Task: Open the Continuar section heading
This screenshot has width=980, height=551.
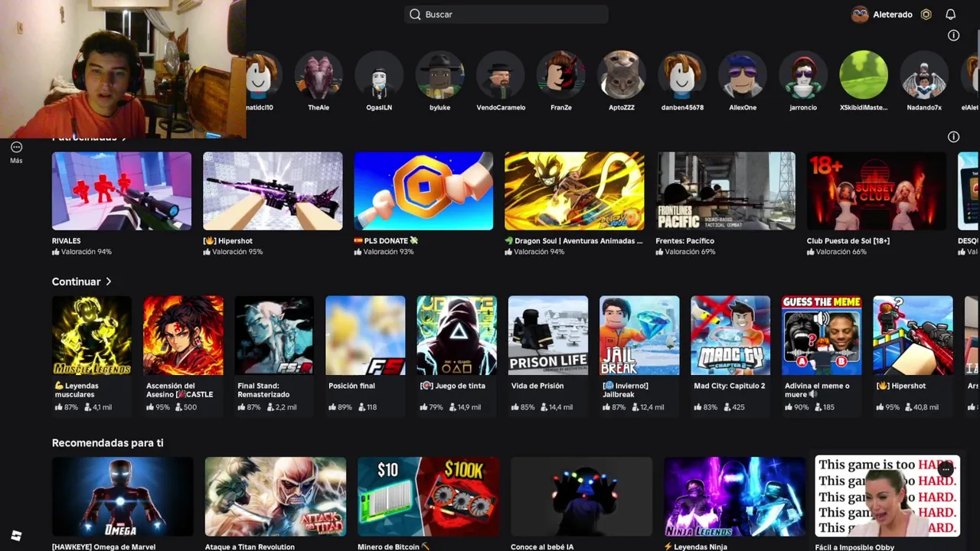Action: tap(77, 282)
